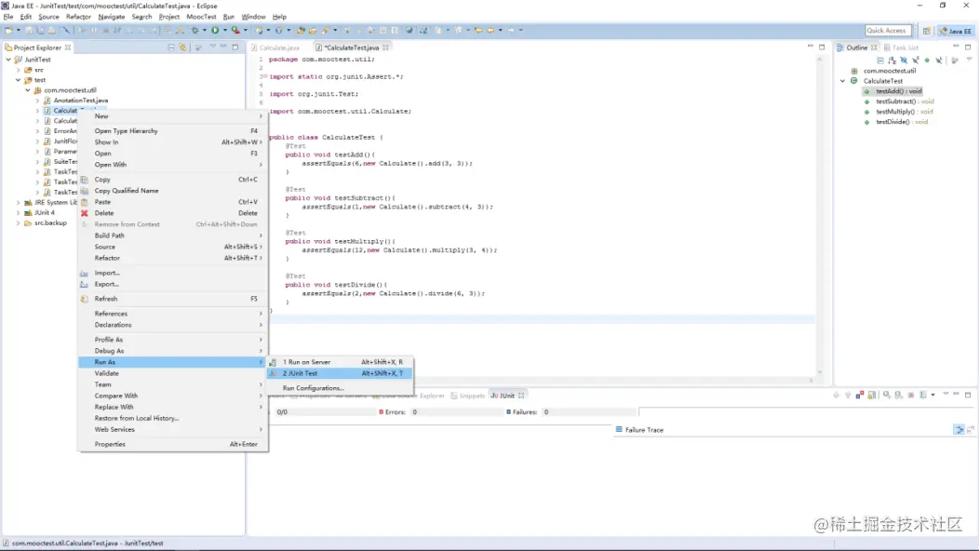This screenshot has height=551, width=980.
Task: Toggle Hide Static Members in Outline toolbar
Action: point(916,60)
